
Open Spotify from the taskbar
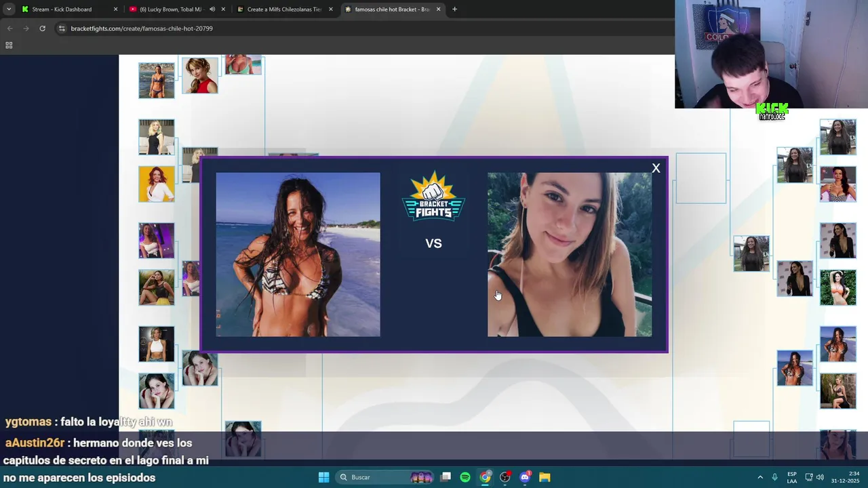click(465, 477)
